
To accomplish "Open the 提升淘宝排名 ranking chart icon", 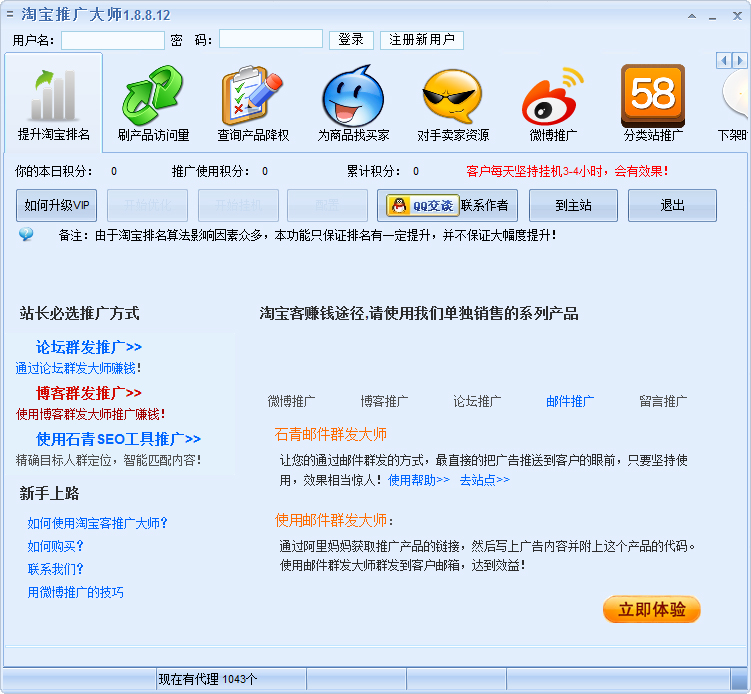I will click(x=53, y=96).
